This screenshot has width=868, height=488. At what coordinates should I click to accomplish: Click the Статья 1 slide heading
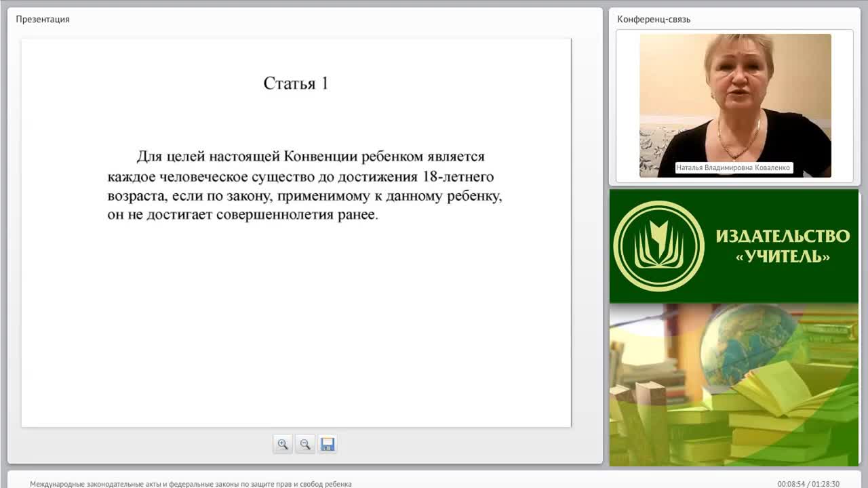click(x=296, y=83)
